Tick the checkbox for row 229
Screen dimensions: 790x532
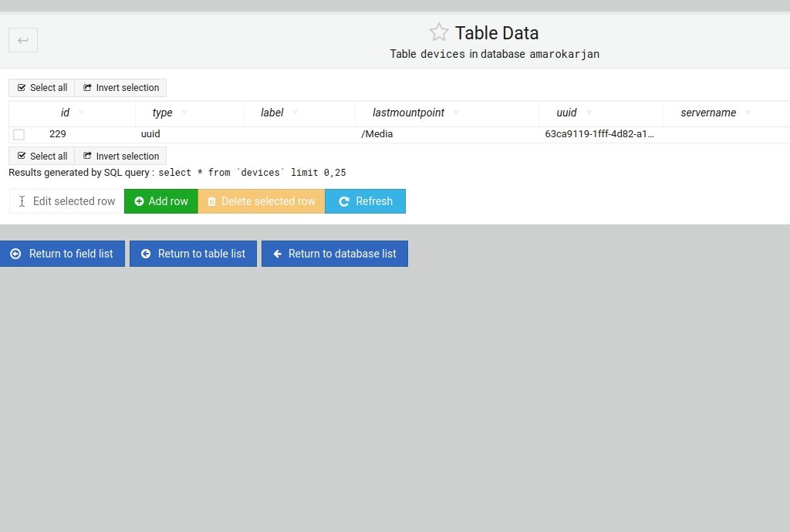tap(19, 135)
